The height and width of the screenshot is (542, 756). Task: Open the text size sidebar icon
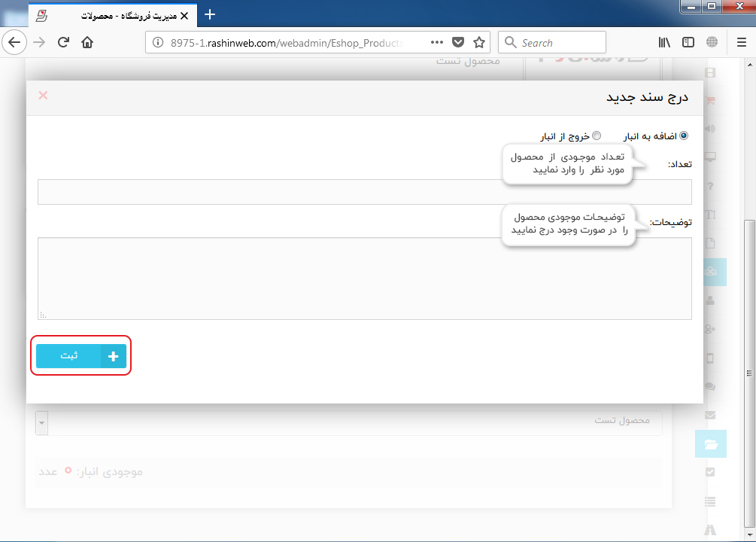pyautogui.click(x=710, y=215)
